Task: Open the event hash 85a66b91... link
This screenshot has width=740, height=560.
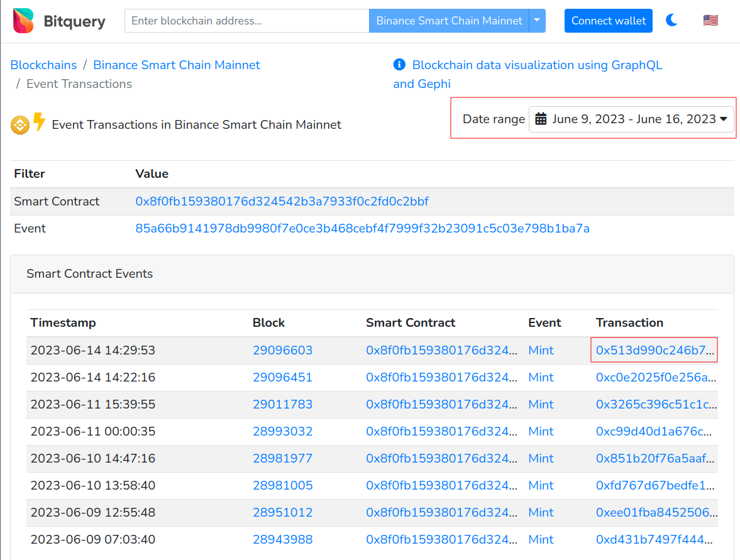Action: click(x=362, y=228)
